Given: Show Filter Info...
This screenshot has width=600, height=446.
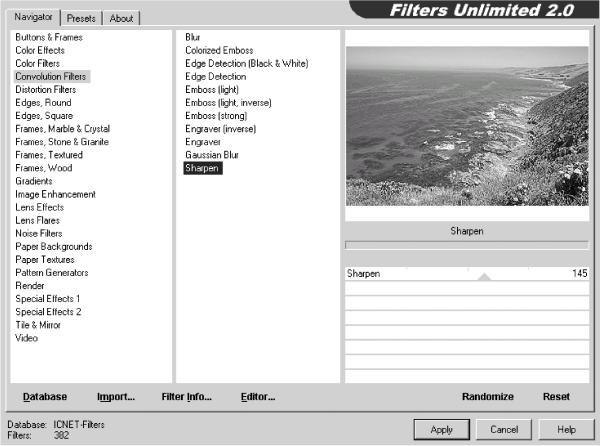Looking at the screenshot, I should tap(186, 397).
